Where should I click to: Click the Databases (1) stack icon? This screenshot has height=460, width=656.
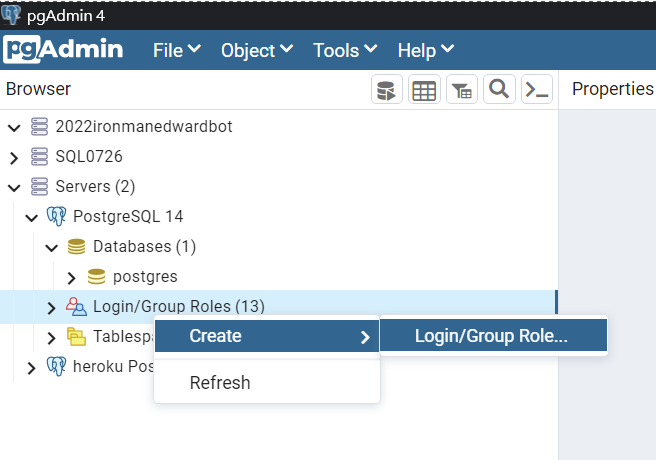pyautogui.click(x=77, y=247)
